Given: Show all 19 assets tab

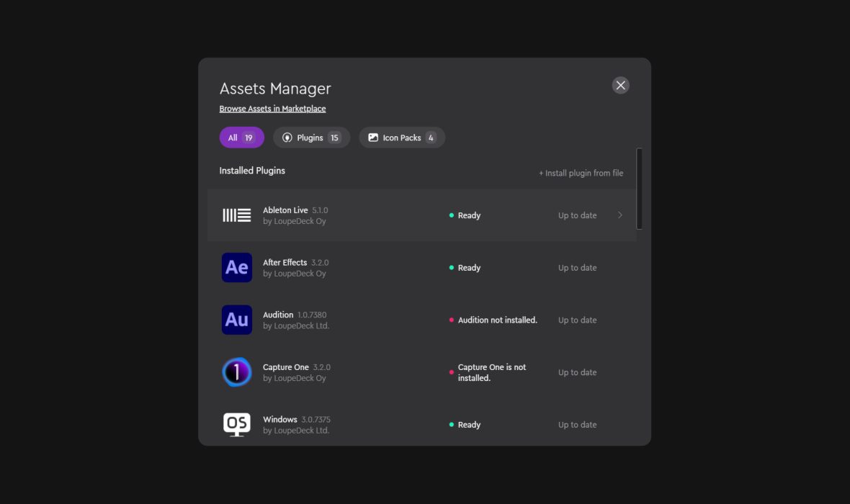Looking at the screenshot, I should tap(241, 138).
